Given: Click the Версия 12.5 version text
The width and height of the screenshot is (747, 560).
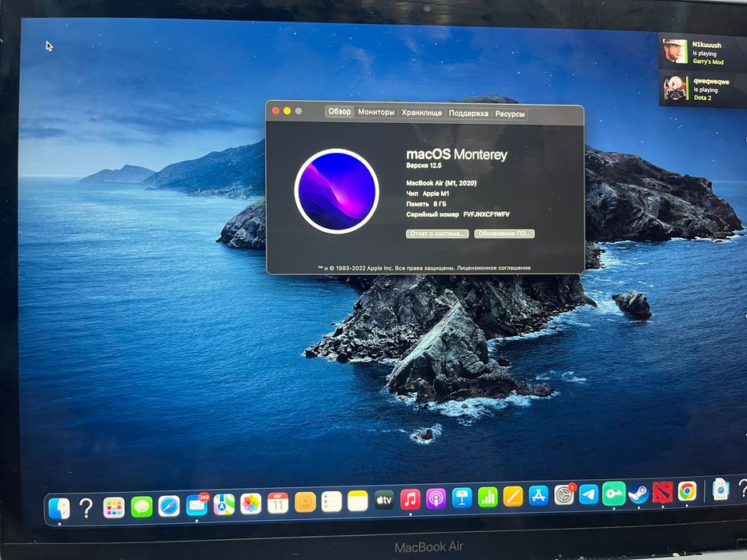Looking at the screenshot, I should (424, 166).
